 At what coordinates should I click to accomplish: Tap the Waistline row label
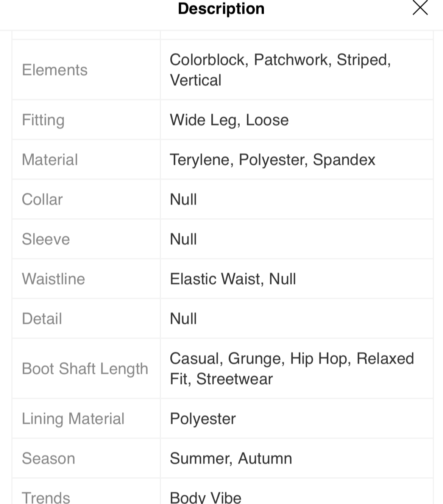53,279
